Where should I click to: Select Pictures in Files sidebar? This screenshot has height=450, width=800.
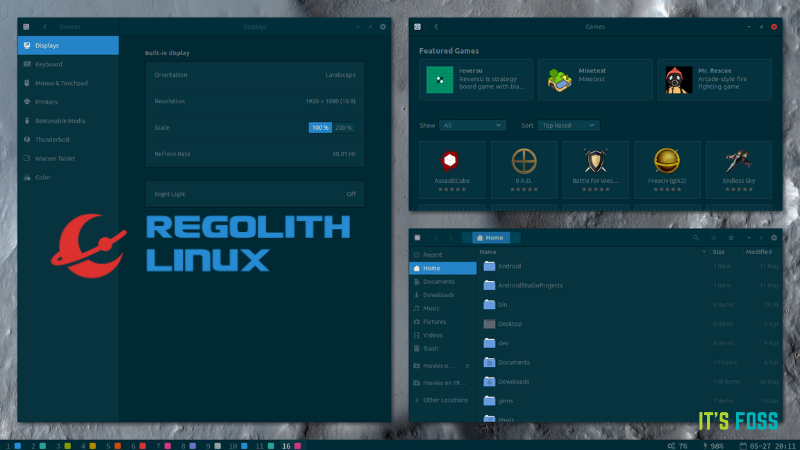(443, 322)
